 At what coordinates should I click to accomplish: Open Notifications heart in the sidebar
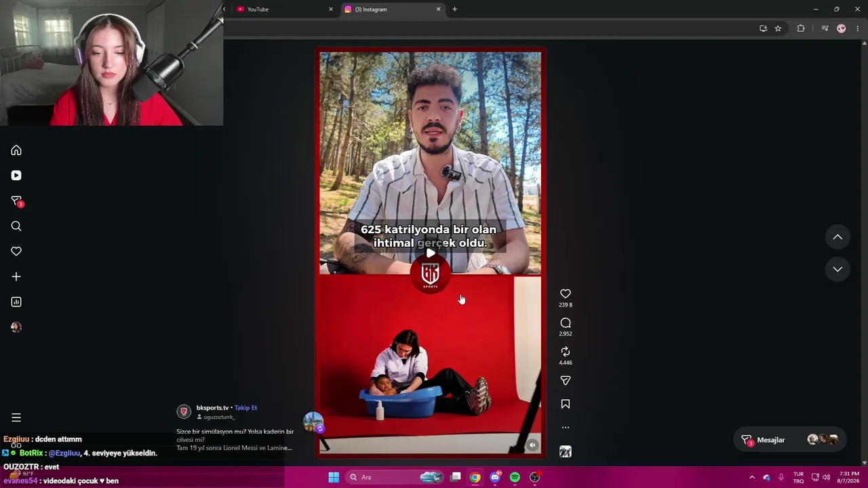[16, 251]
